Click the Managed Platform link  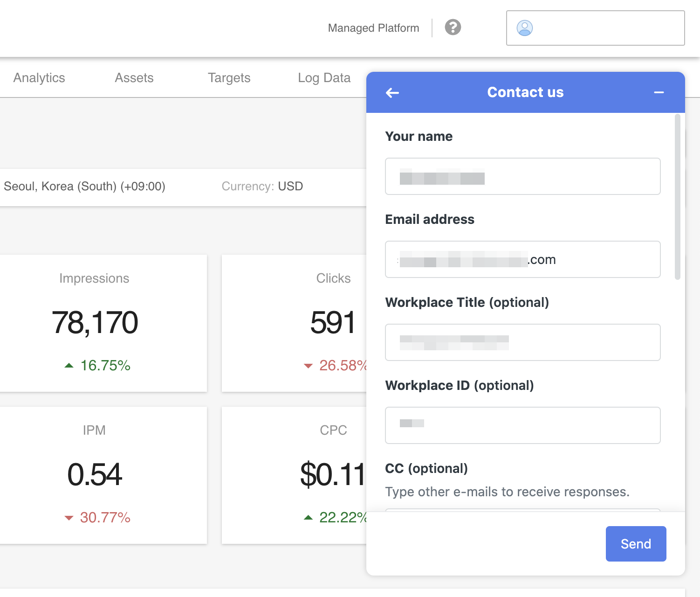[x=373, y=28]
